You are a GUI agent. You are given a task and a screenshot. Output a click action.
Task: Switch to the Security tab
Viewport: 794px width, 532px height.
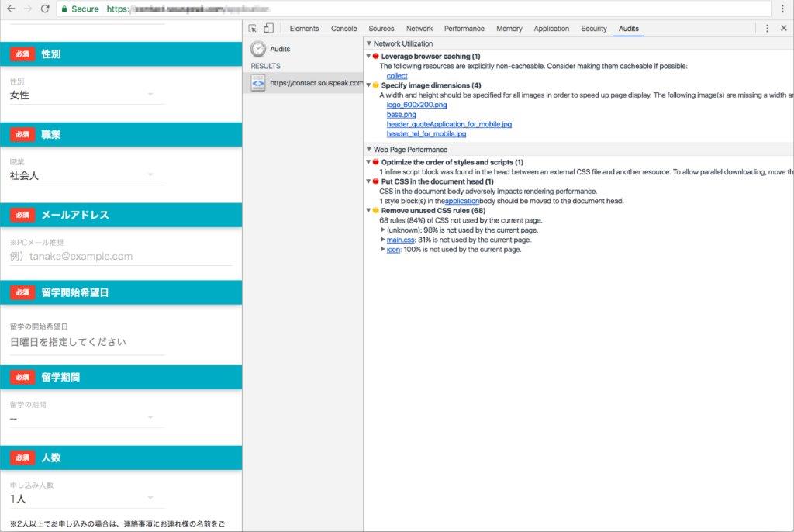pos(594,29)
